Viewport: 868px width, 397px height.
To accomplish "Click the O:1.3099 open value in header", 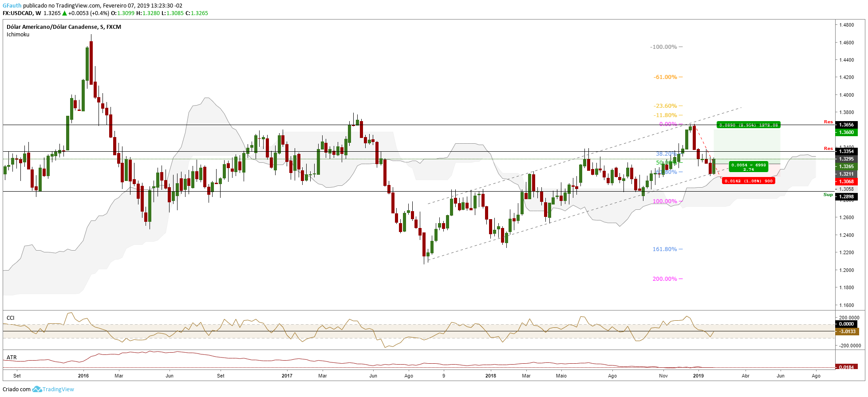I will point(122,13).
